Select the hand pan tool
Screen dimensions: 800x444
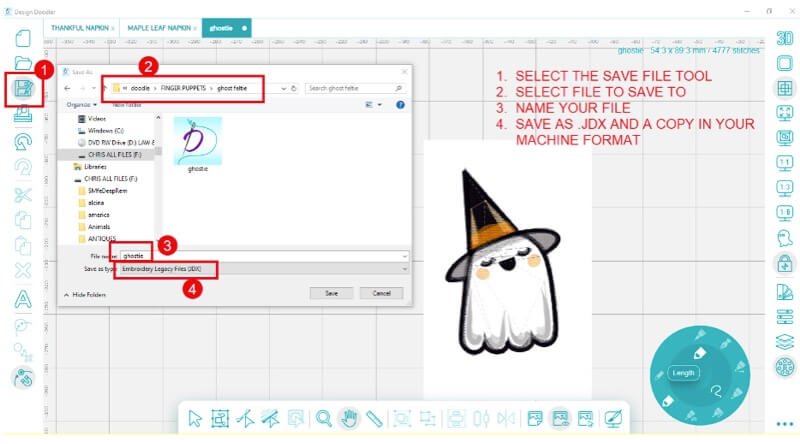click(349, 419)
